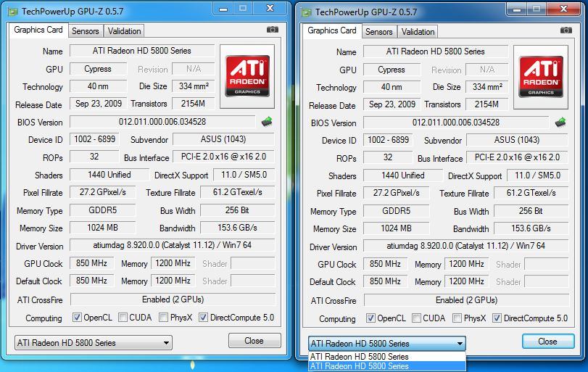Click 256 Bit bus width in right window

point(531,211)
